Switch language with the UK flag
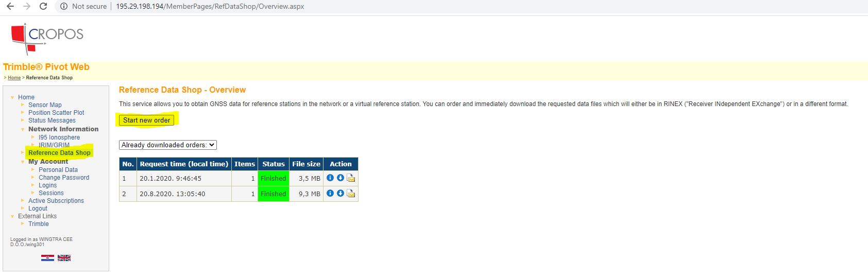 [64, 258]
